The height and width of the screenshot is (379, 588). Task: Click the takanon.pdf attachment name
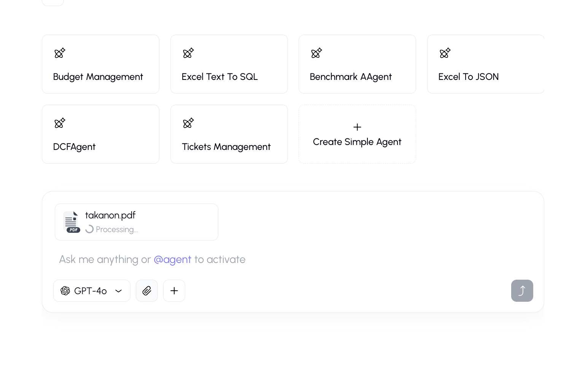pyautogui.click(x=110, y=215)
